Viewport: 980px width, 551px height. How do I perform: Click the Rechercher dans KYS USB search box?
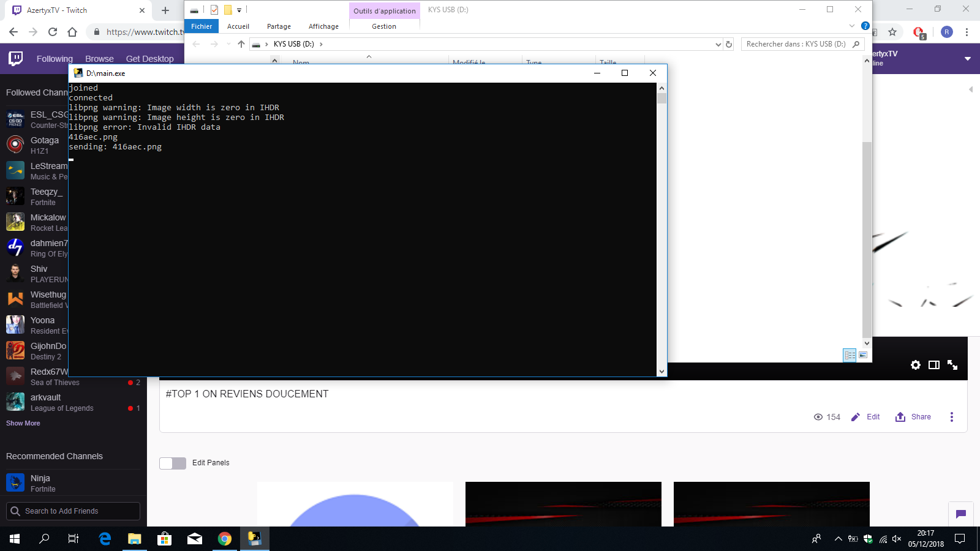click(x=802, y=44)
